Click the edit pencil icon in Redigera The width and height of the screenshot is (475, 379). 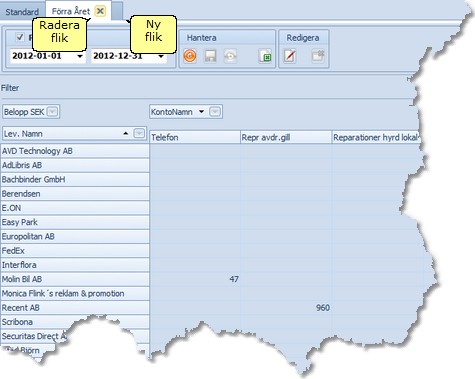pos(290,56)
